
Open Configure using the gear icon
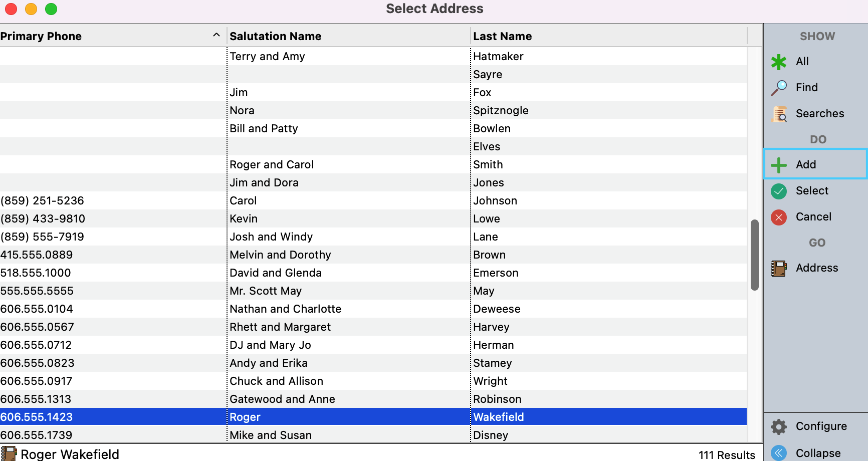pyautogui.click(x=778, y=426)
